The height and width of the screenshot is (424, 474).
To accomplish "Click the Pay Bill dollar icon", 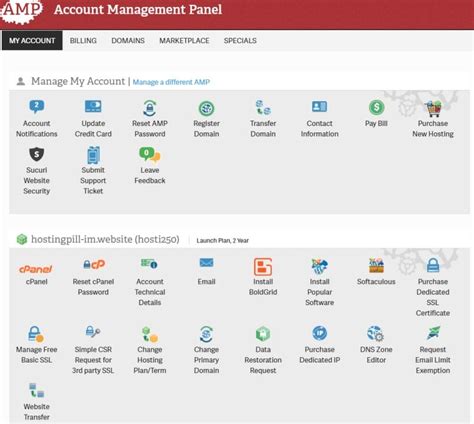I will pyautogui.click(x=376, y=107).
